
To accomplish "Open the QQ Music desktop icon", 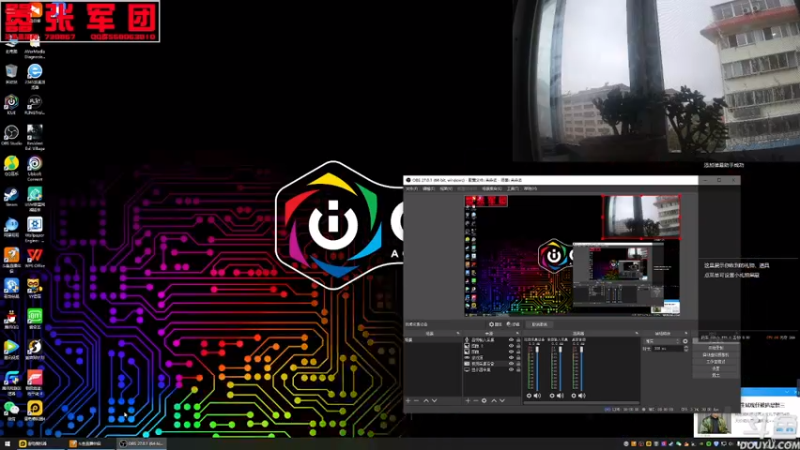I will (x=11, y=164).
